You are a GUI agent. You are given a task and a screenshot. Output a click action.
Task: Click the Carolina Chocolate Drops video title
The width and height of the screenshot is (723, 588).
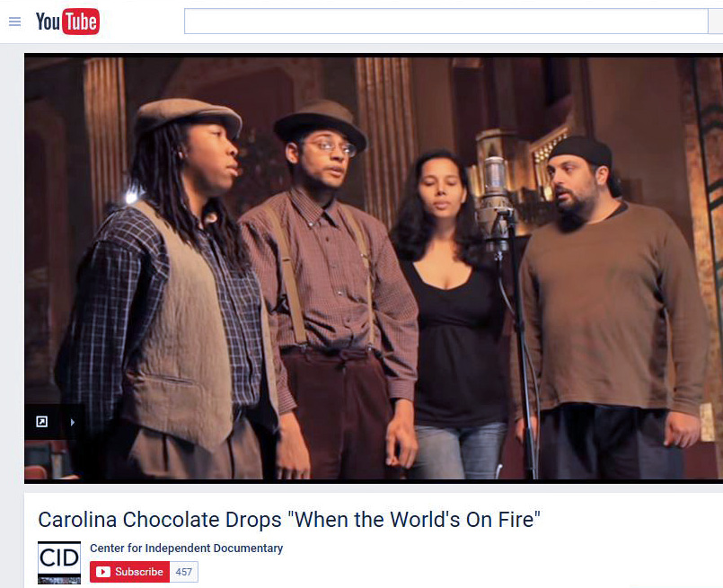(289, 520)
